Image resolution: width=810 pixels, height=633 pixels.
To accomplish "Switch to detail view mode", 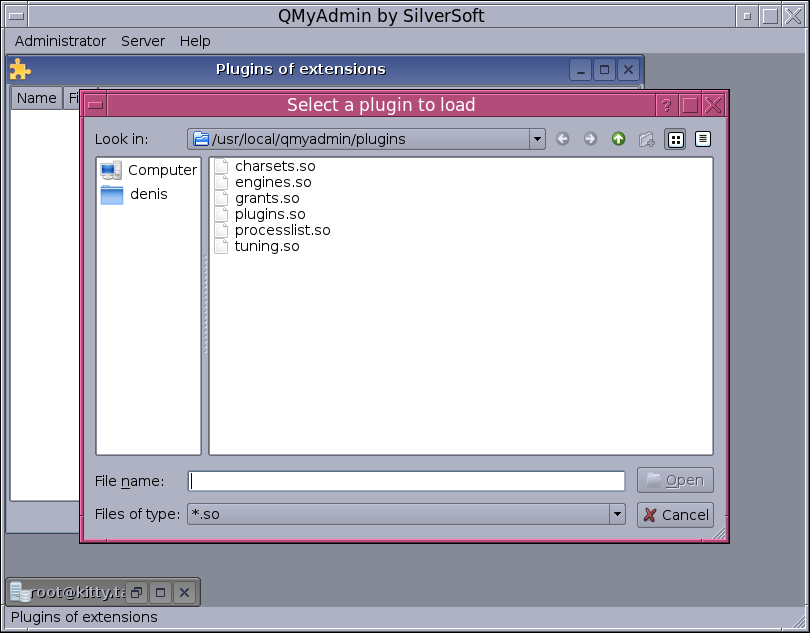I will click(703, 139).
